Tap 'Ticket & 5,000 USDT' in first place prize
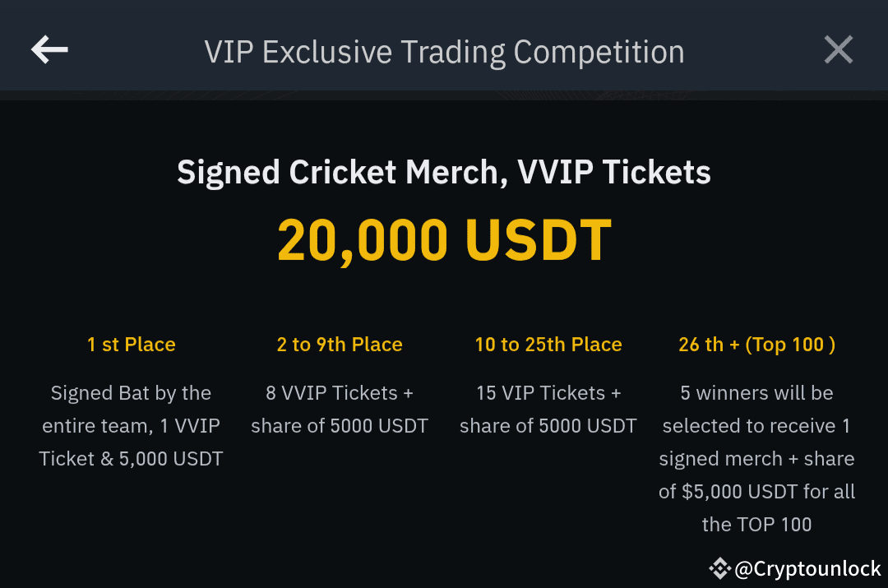 tap(132, 459)
